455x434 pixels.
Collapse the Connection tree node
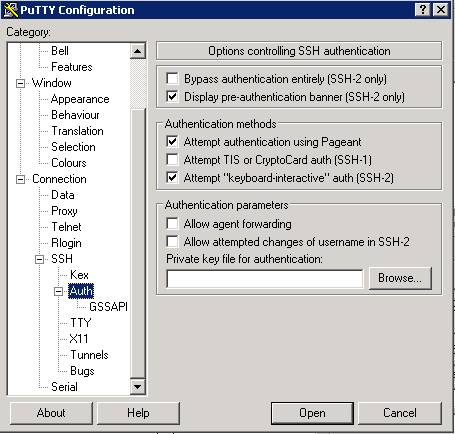click(x=21, y=180)
